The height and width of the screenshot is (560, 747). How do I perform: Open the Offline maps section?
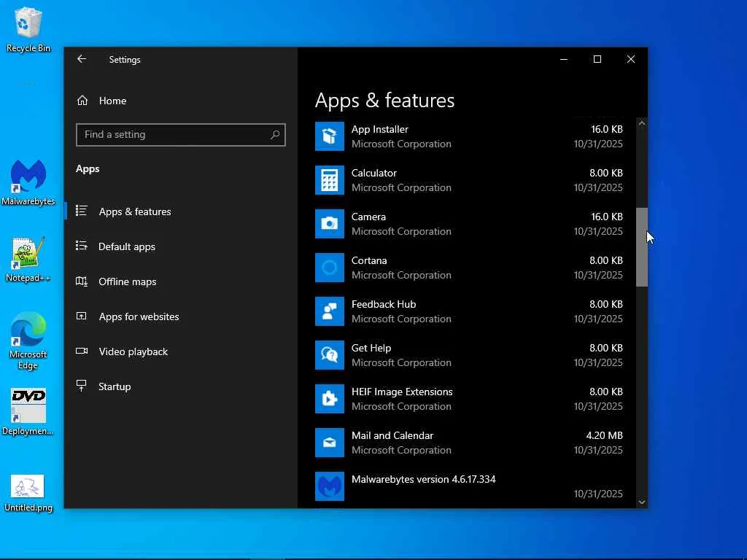click(x=127, y=281)
